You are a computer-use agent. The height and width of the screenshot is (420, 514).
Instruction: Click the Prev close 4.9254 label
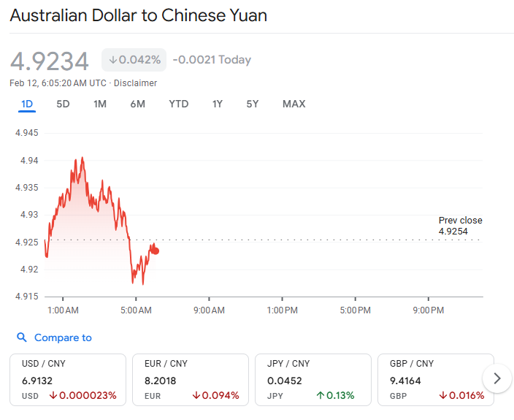460,226
